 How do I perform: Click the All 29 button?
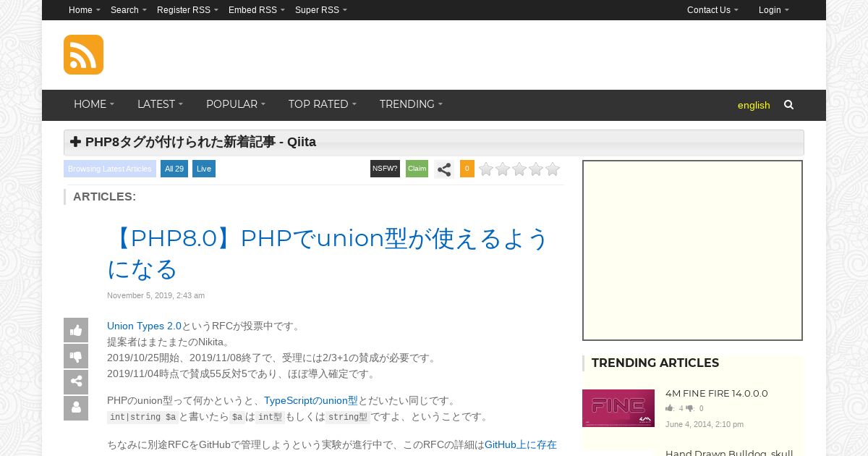[x=174, y=169]
